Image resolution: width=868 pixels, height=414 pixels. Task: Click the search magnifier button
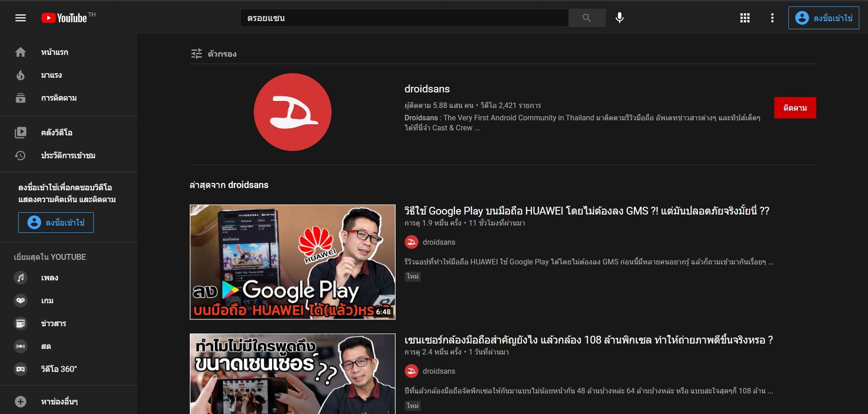coord(587,18)
